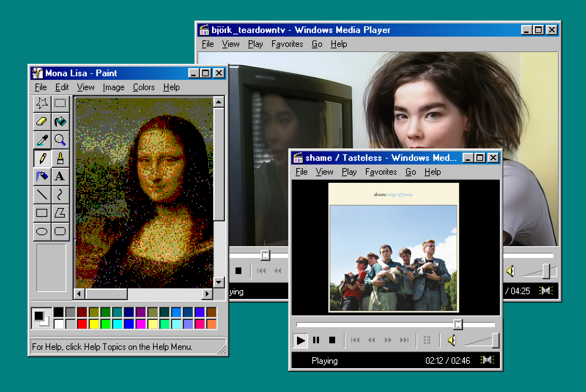
Task: Click the shame album cover image
Action: (394, 248)
